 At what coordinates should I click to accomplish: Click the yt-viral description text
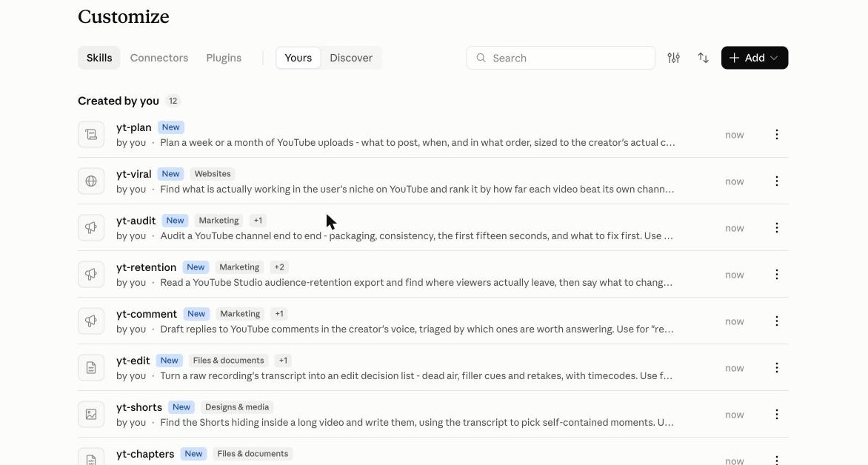point(418,190)
